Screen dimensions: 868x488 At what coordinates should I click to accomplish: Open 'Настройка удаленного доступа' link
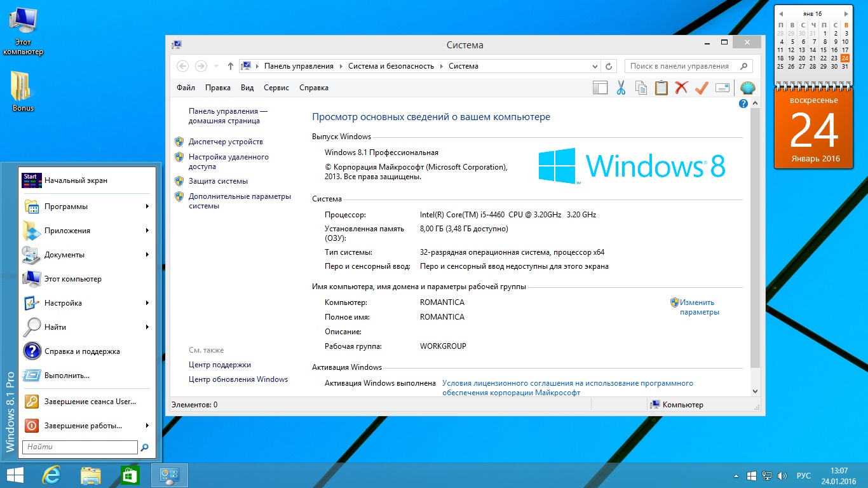[x=229, y=161]
